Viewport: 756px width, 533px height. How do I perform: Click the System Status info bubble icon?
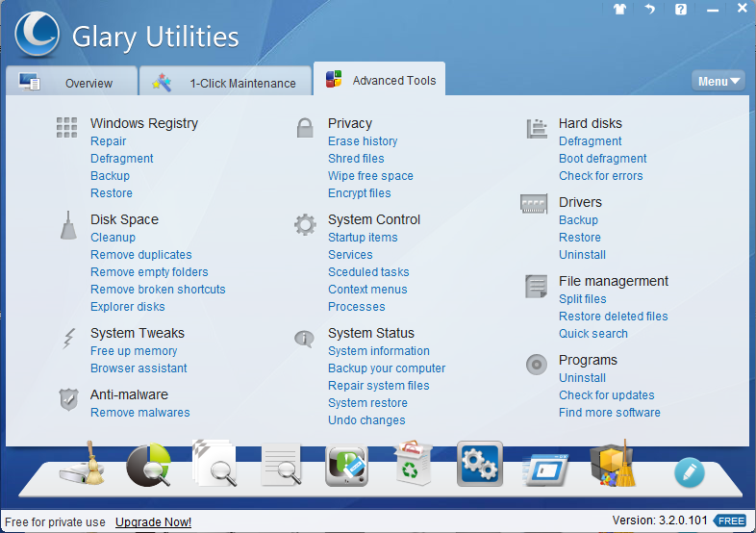pos(304,339)
